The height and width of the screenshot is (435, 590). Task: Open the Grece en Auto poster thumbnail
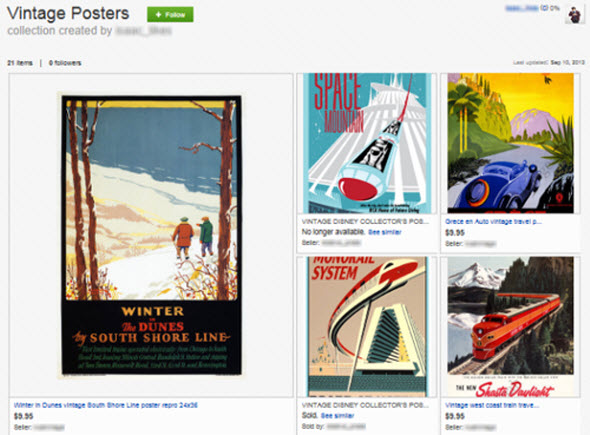tap(511, 143)
